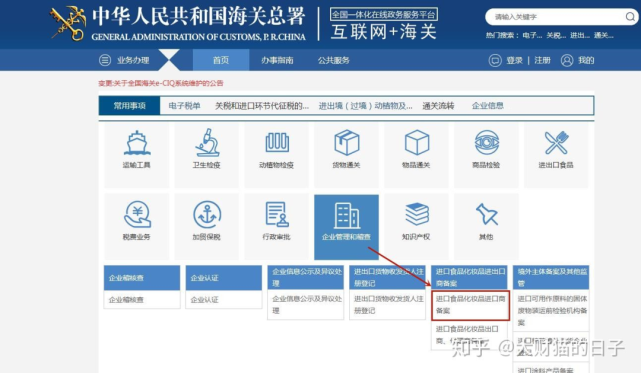
Task: Click the customs key emblem logo
Action: pos(68,24)
